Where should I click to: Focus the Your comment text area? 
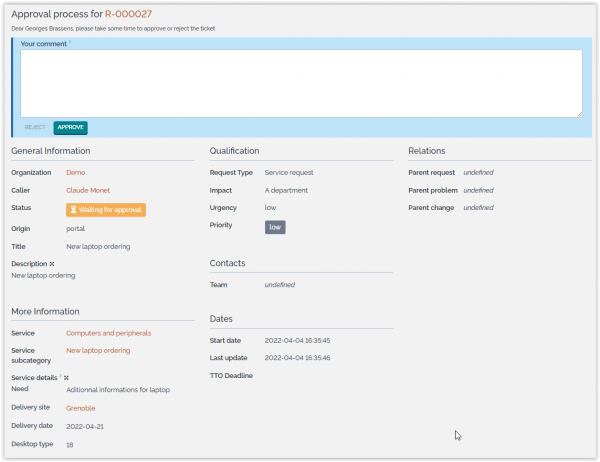(301, 83)
